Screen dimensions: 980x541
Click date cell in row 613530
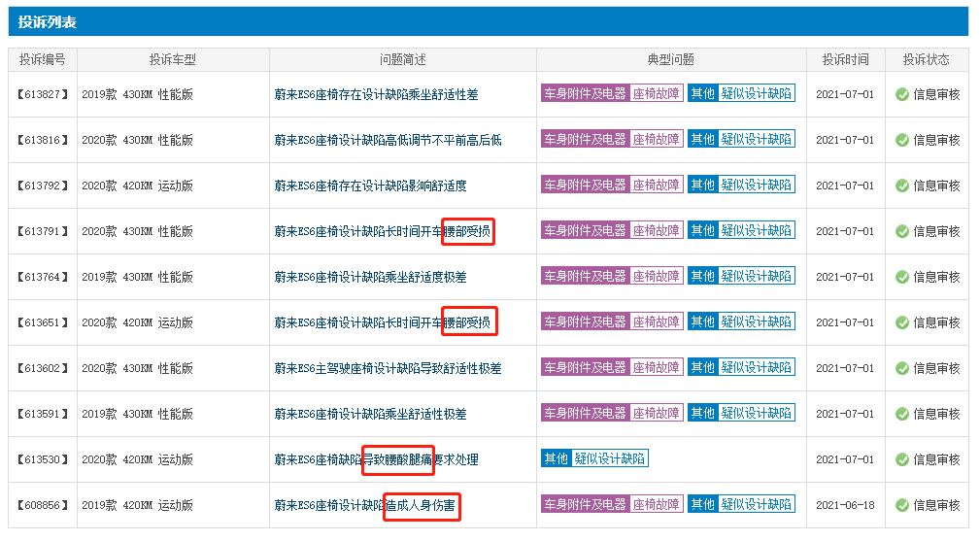845,459
